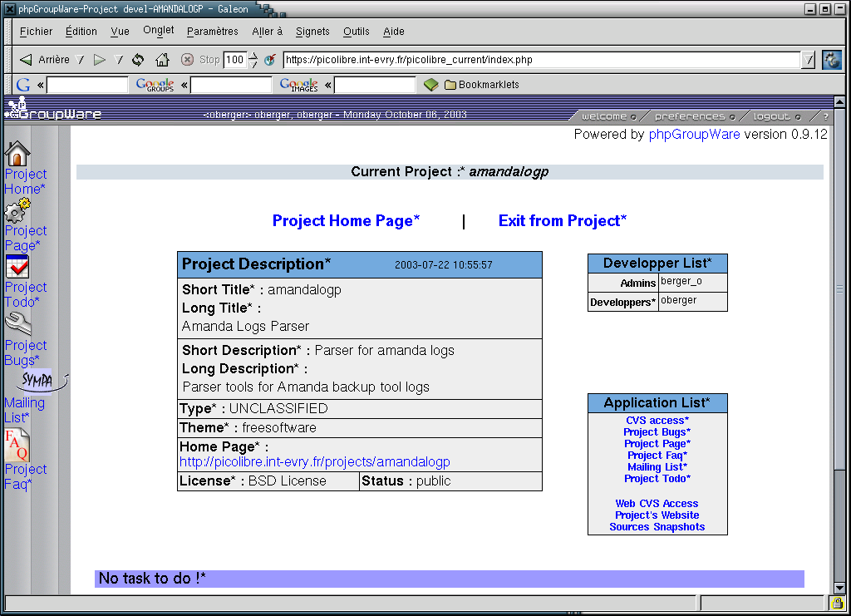Click the Reload page icon in toolbar
This screenshot has height=616, width=851.
(138, 60)
